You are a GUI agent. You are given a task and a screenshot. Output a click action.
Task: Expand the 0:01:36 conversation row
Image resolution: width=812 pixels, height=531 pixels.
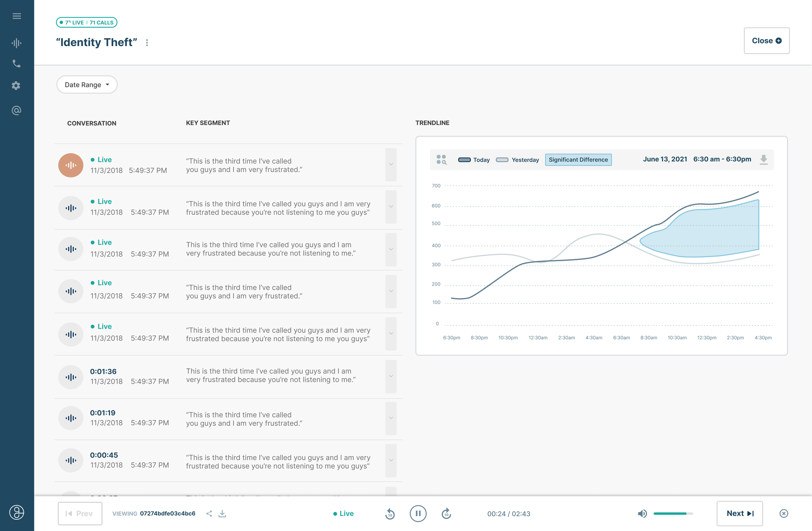point(391,376)
